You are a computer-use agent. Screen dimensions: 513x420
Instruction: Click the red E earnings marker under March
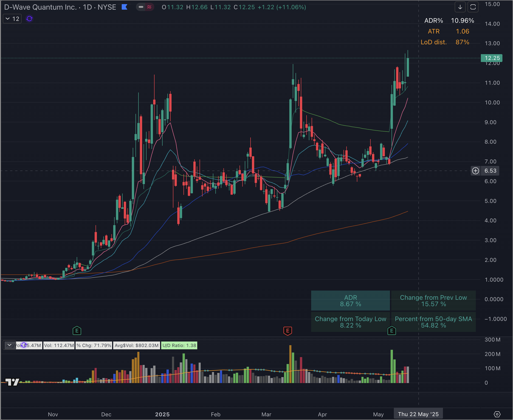(x=288, y=330)
